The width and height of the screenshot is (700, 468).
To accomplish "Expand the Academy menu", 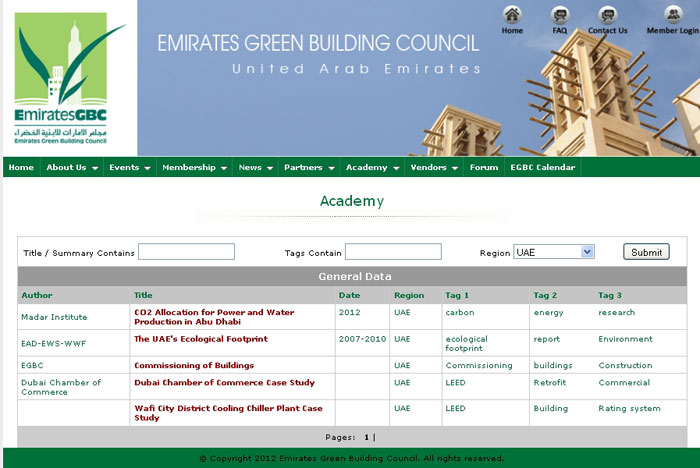I will click(x=372, y=167).
